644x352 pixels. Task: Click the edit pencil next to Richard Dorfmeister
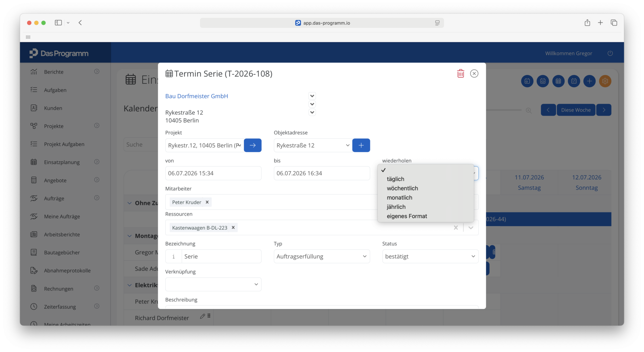pos(202,316)
